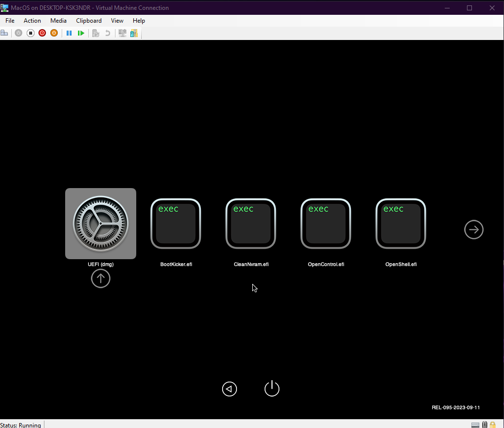Click the green Reset toolbar button
504x428 pixels.
81,33
